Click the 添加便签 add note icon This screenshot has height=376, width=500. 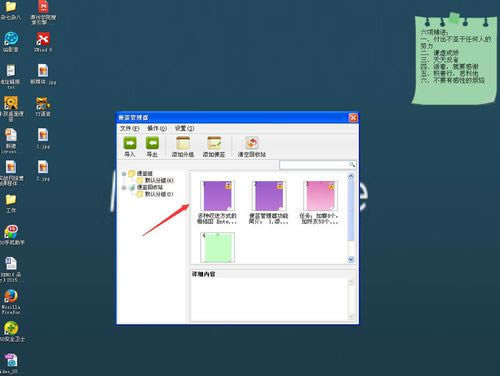click(x=214, y=143)
